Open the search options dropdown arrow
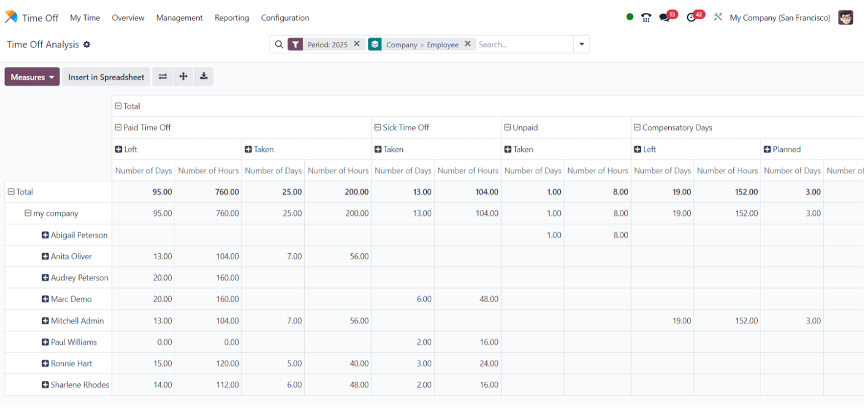The height and width of the screenshot is (414, 868). (581, 45)
